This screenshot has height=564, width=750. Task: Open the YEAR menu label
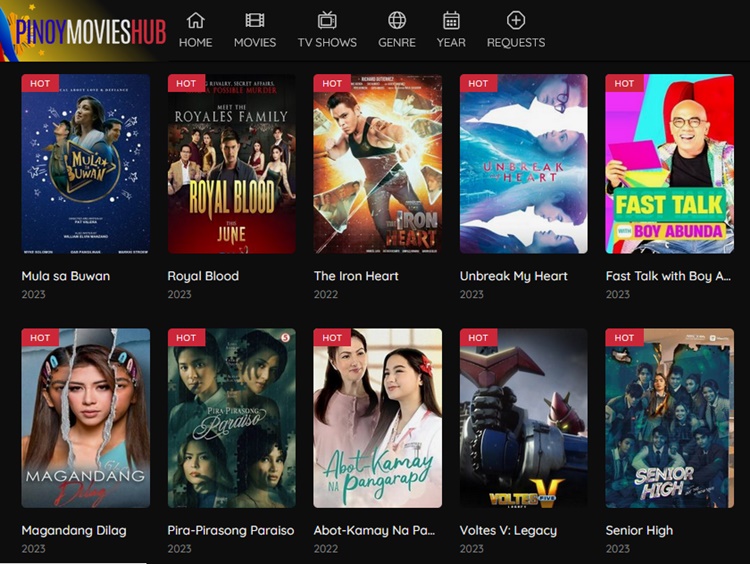451,43
